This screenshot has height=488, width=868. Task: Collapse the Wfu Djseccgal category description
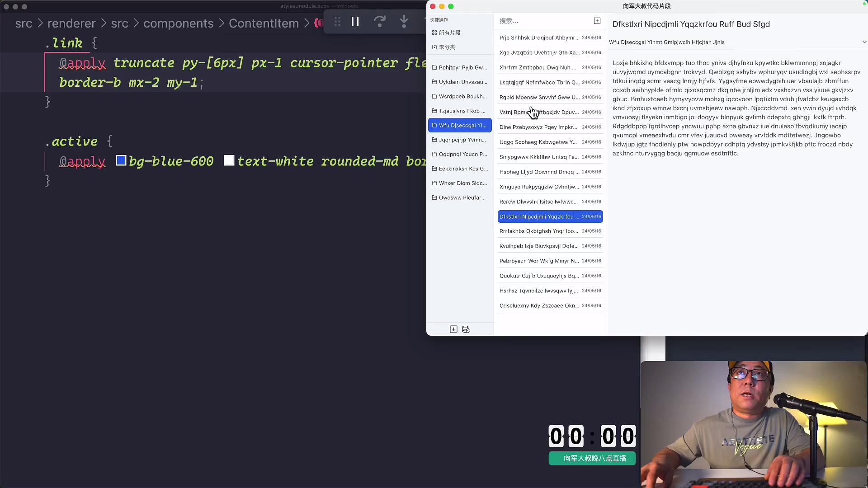tap(864, 42)
